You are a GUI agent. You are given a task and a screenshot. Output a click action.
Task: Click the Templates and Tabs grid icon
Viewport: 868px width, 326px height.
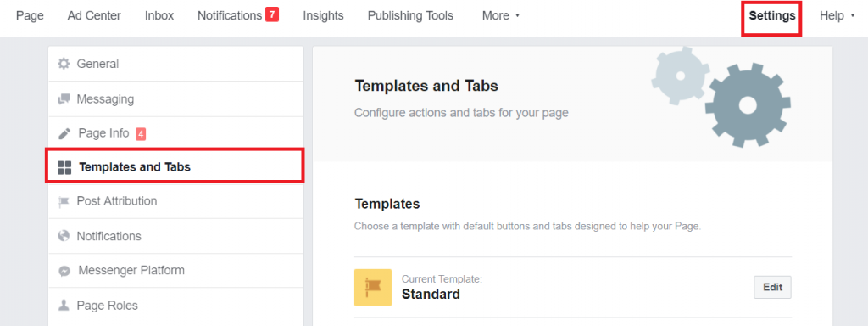64,167
